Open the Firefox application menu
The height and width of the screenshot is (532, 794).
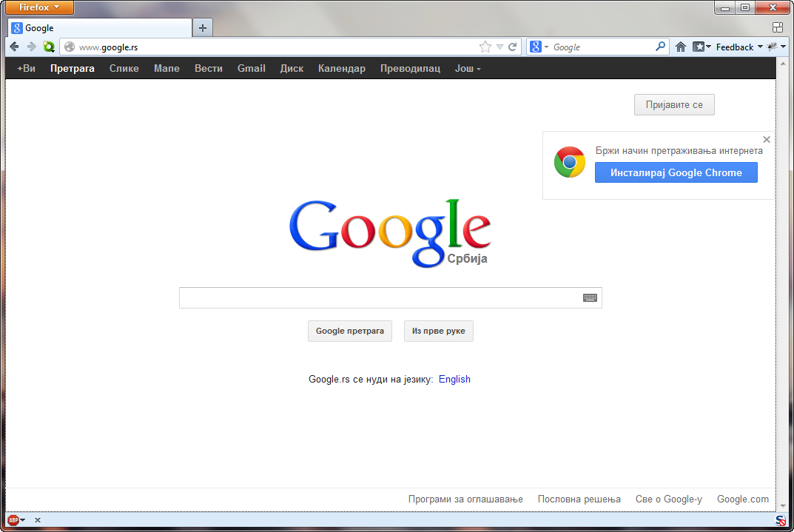[x=39, y=7]
